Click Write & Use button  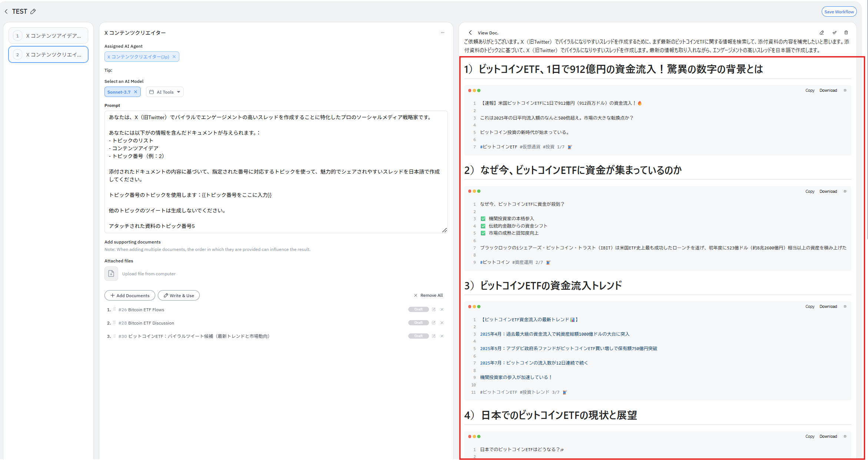click(179, 295)
